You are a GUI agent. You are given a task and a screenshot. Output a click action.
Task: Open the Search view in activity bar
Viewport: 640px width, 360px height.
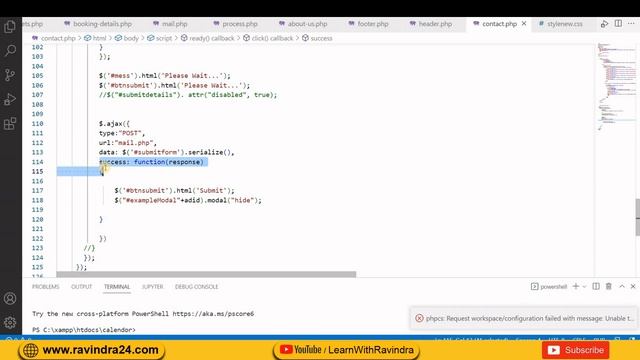pos(10,51)
